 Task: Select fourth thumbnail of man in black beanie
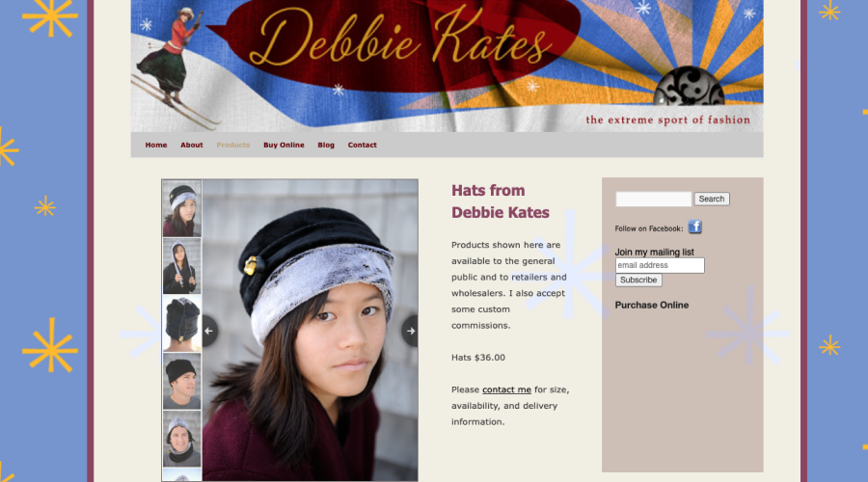pos(181,382)
